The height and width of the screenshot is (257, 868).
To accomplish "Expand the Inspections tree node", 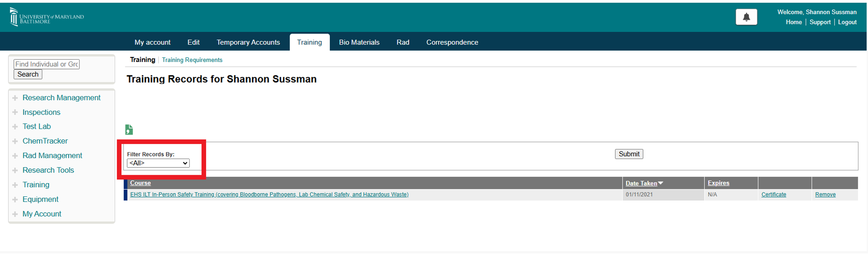I will point(15,113).
